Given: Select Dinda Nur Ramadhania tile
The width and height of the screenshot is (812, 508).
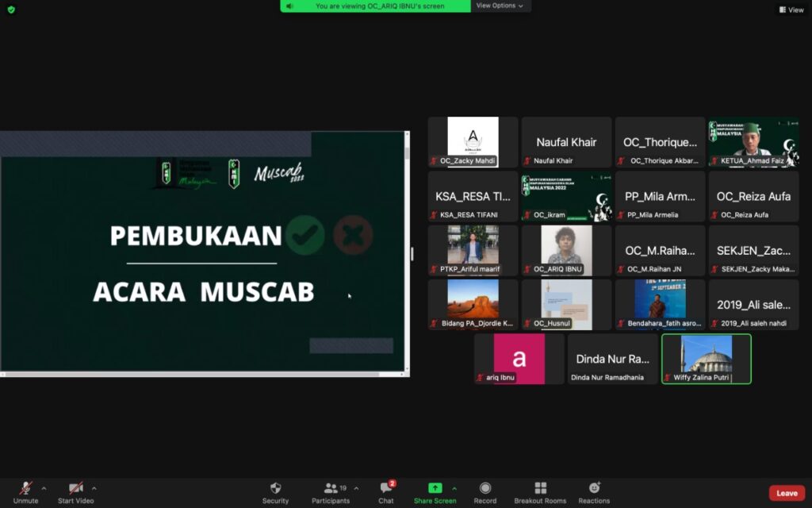Looking at the screenshot, I should tap(613, 359).
